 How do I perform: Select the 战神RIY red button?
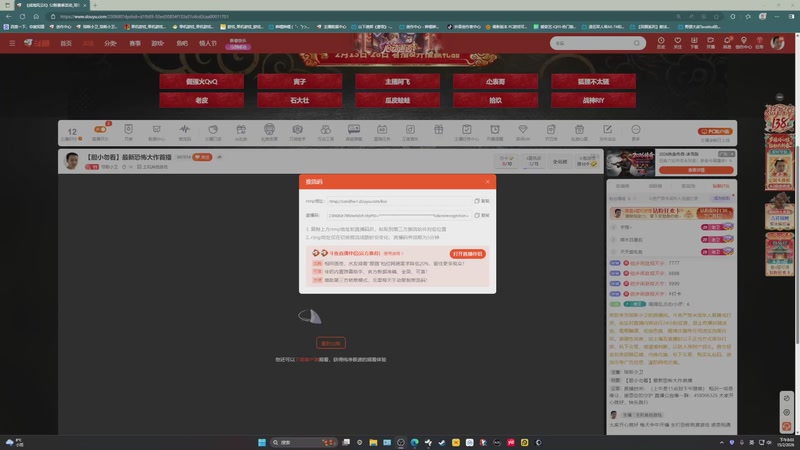[x=593, y=101]
